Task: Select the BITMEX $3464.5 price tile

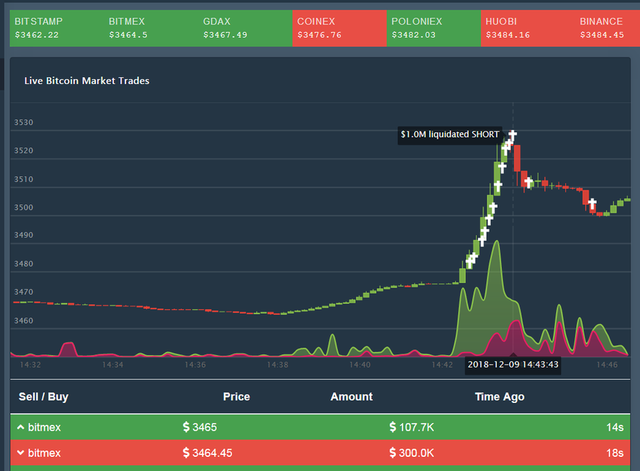Action: (151, 28)
